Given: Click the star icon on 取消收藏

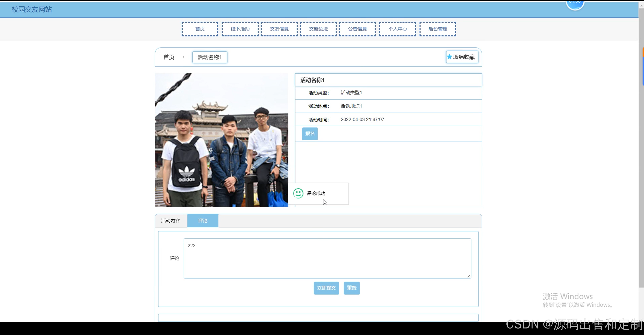Looking at the screenshot, I should point(449,57).
